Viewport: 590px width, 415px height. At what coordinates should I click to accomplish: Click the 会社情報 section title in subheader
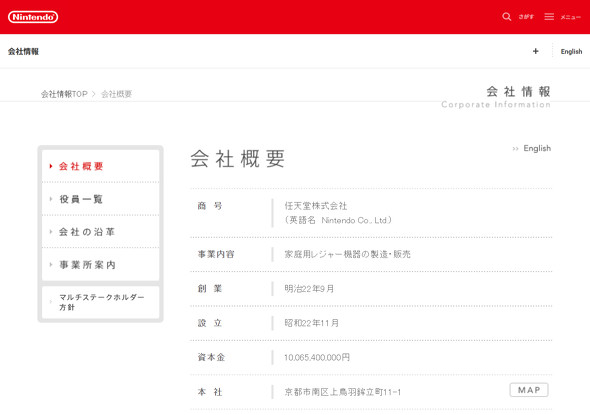coord(23,52)
